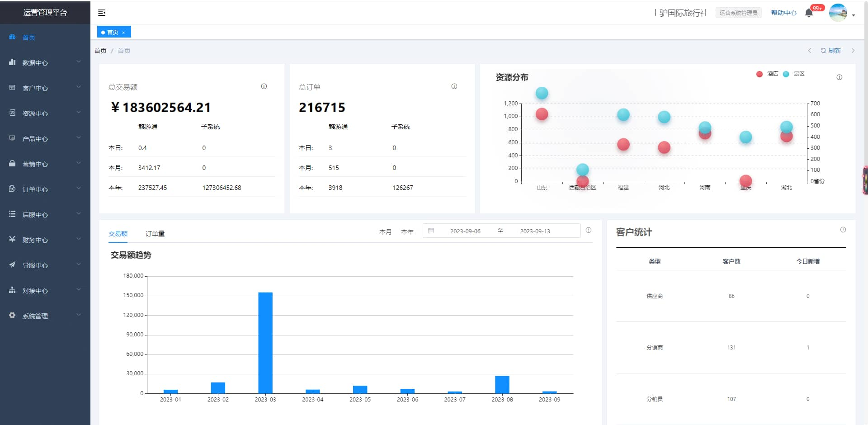Click the 山东 blue 景区 bubble
The width and height of the screenshot is (868, 425).
pos(542,93)
